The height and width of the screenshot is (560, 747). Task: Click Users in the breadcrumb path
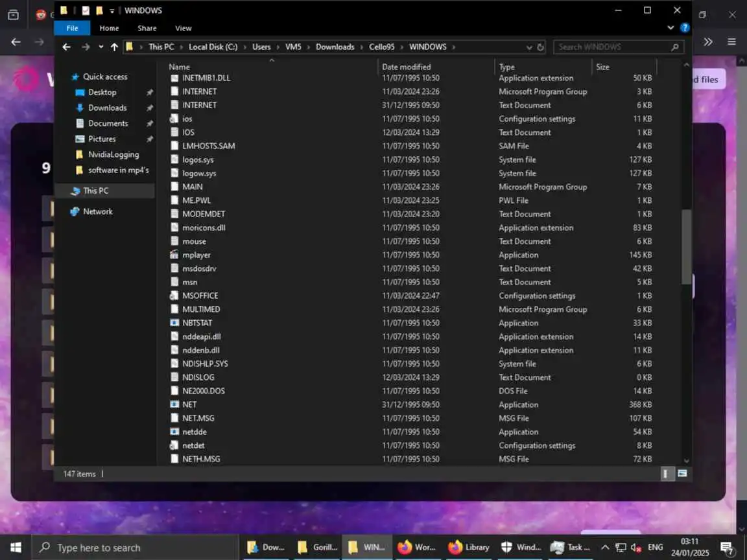click(x=261, y=47)
